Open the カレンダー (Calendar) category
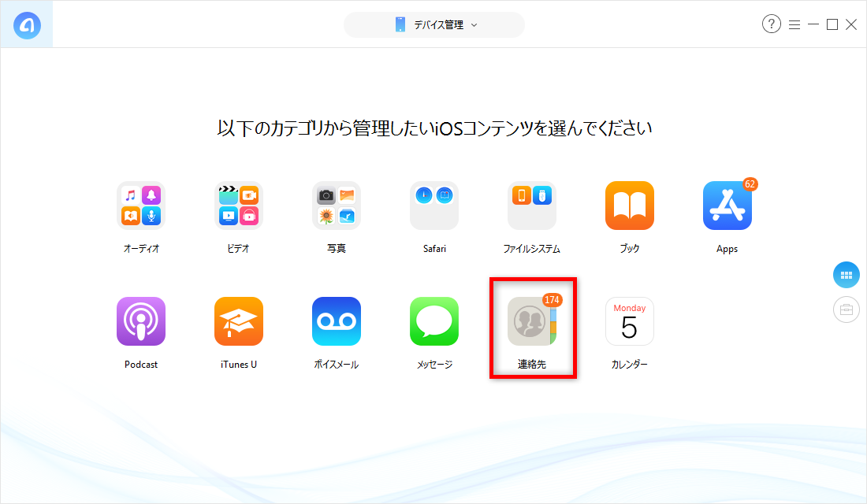 (629, 321)
